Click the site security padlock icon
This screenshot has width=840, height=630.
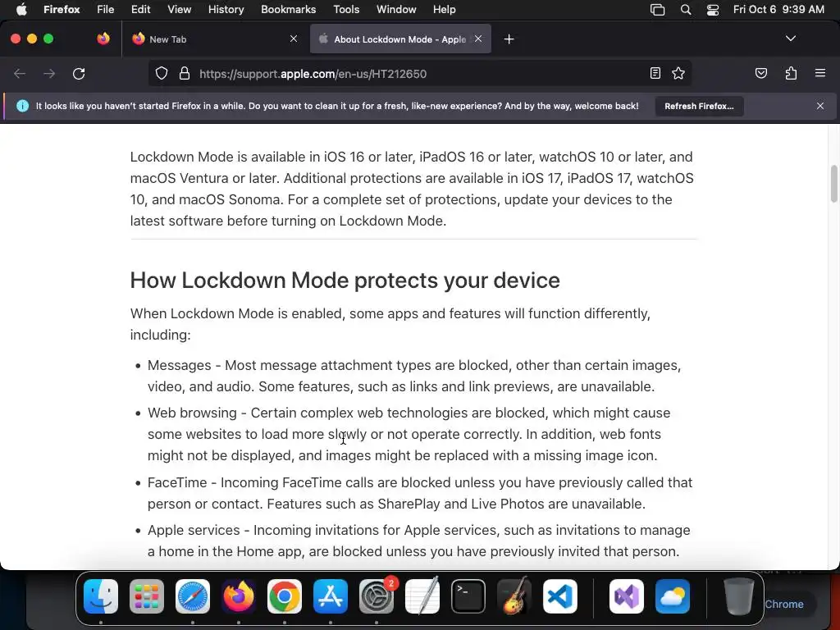pyautogui.click(x=185, y=73)
